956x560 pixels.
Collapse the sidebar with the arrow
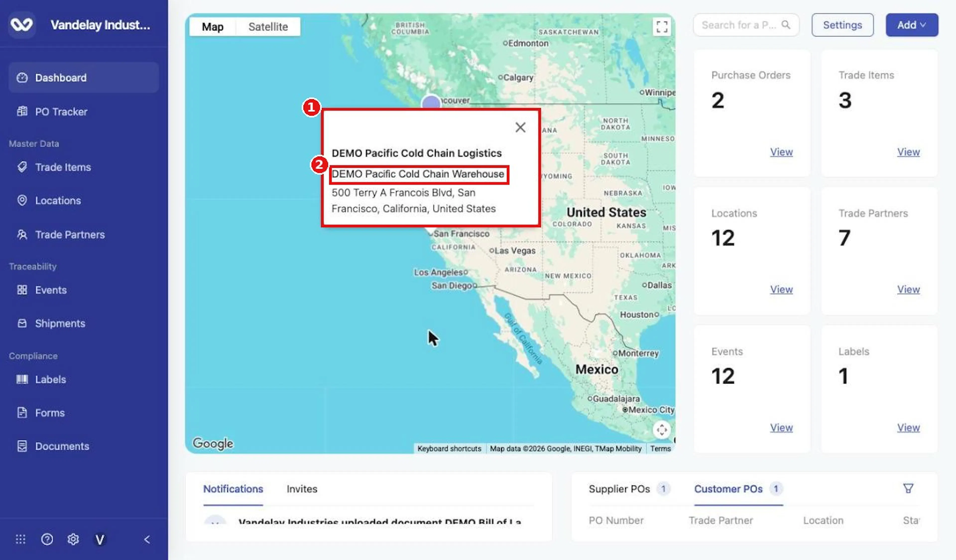(147, 539)
